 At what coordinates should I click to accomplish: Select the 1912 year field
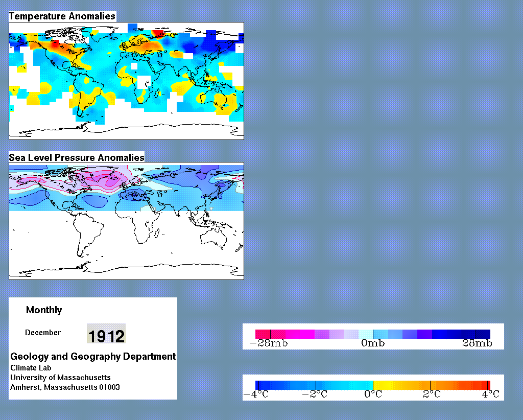[106, 334]
